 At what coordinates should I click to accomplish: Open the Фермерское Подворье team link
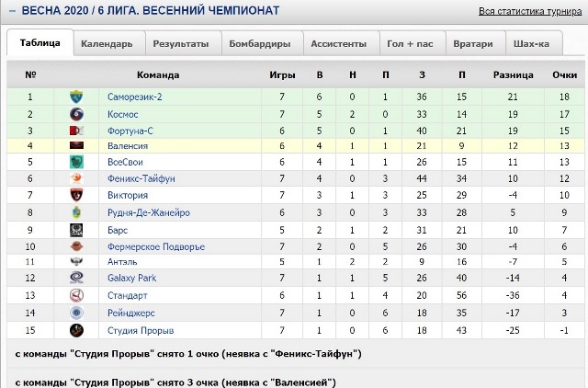pos(156,247)
